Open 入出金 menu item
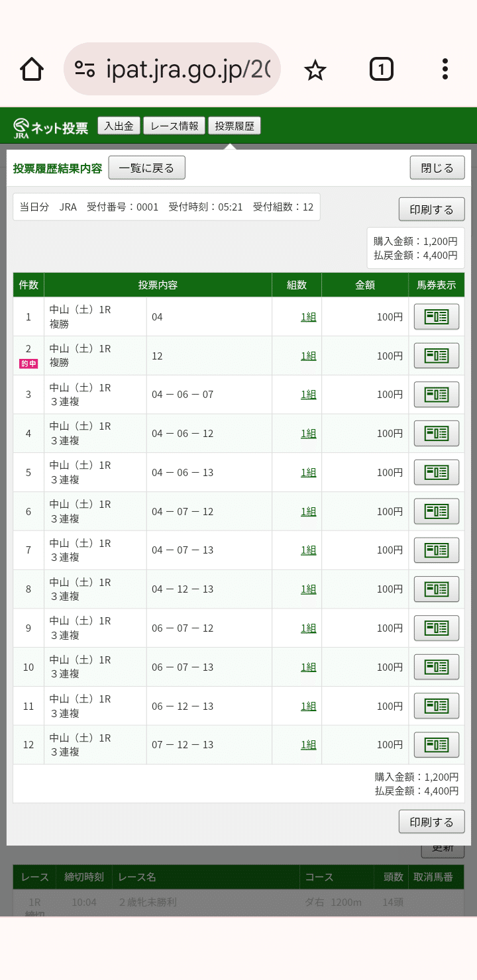 click(x=119, y=126)
